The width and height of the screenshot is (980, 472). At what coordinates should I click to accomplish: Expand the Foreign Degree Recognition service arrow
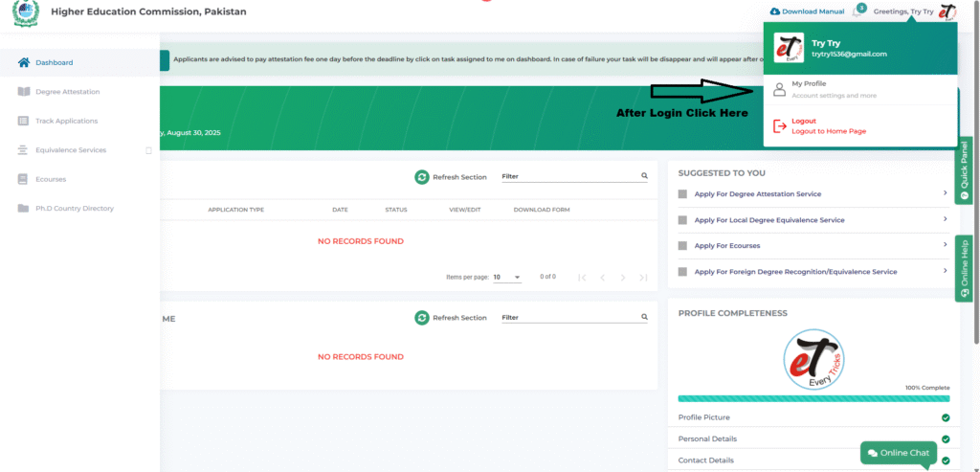click(x=945, y=271)
